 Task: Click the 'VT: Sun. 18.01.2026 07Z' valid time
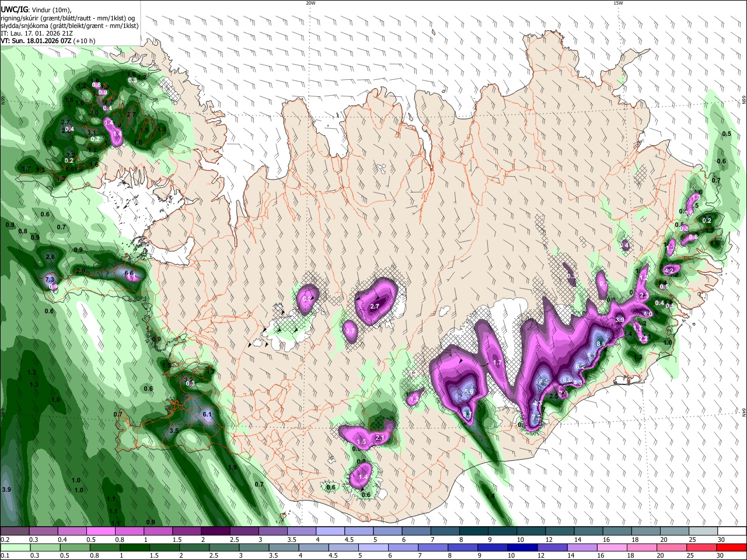pos(36,41)
